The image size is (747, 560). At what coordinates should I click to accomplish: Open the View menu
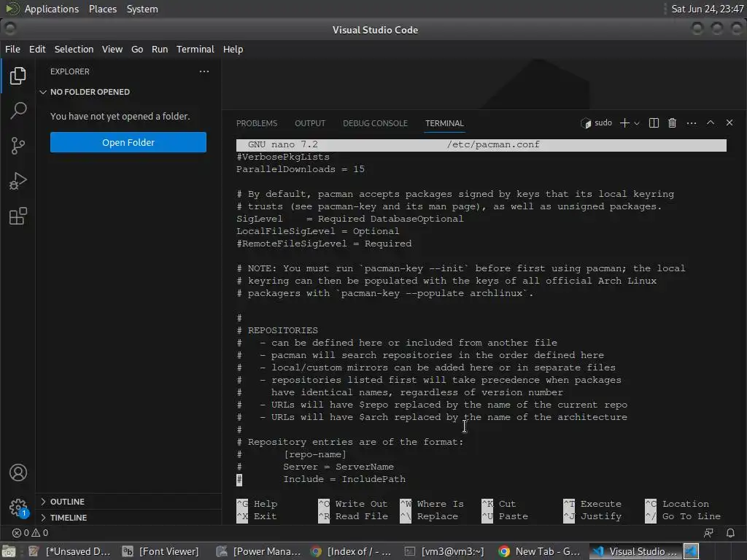(x=112, y=49)
